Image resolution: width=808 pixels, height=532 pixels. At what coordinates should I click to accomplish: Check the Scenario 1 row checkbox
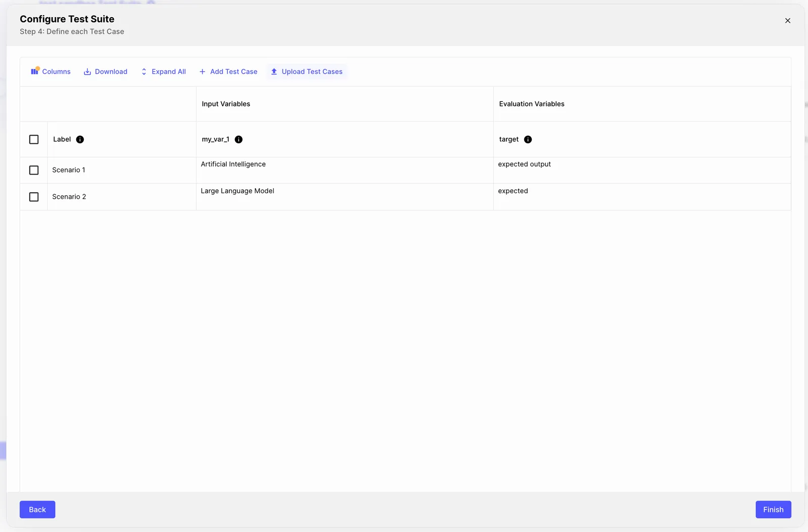[x=34, y=170]
